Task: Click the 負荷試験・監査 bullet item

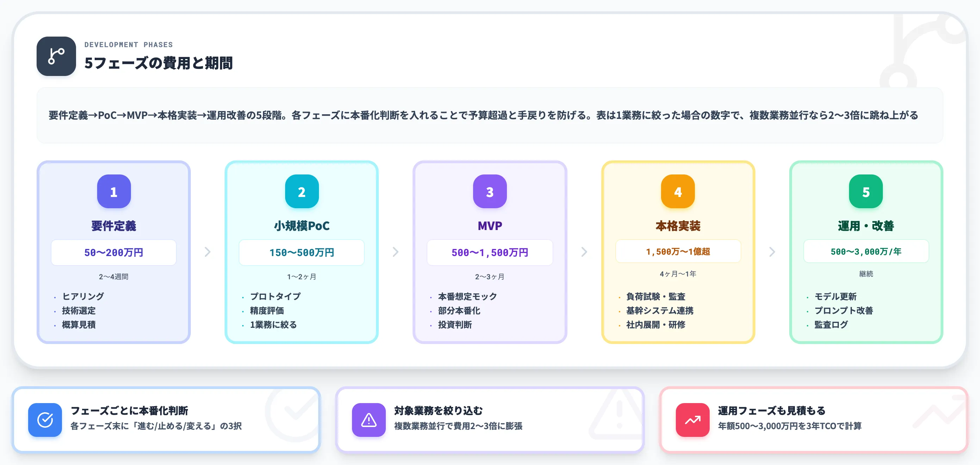Action: pyautogui.click(x=656, y=296)
